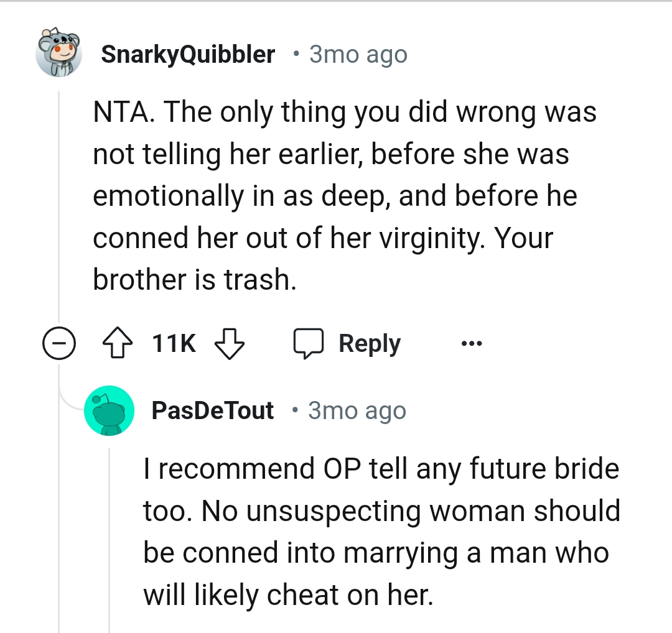
Task: Open SnarkyQuibbler's profile via the username
Action: (188, 53)
